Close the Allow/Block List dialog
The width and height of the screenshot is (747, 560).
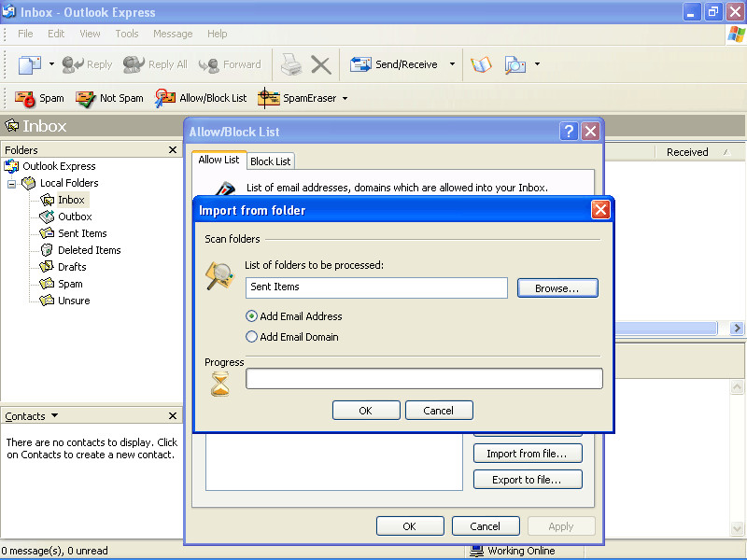(x=591, y=131)
